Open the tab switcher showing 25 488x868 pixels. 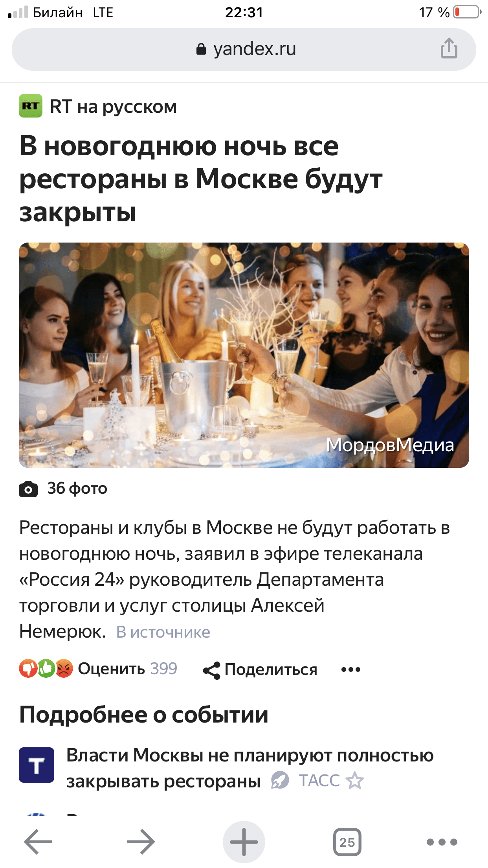pyautogui.click(x=347, y=842)
